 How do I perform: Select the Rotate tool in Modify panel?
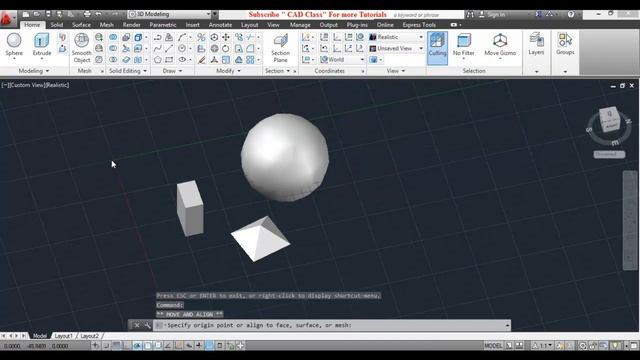[226, 48]
